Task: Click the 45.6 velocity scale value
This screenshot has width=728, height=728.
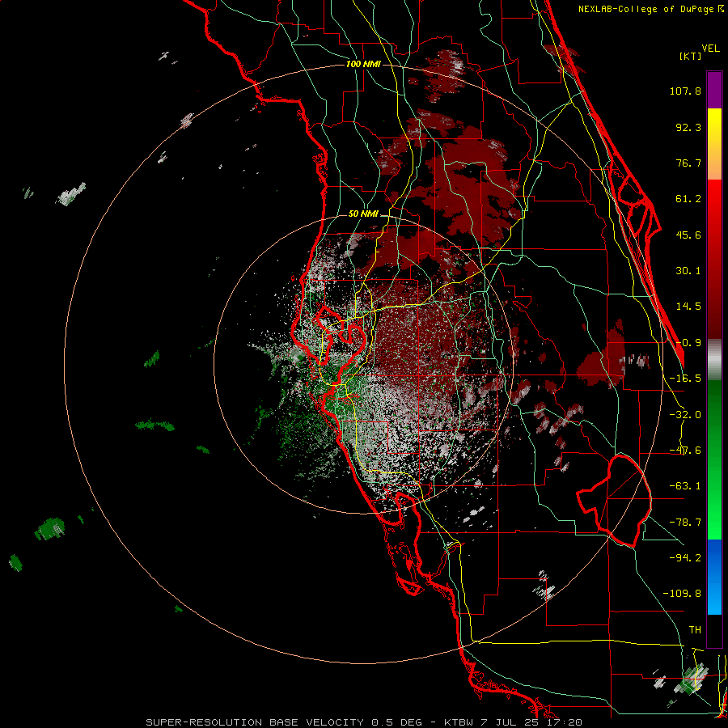Action: point(688,235)
